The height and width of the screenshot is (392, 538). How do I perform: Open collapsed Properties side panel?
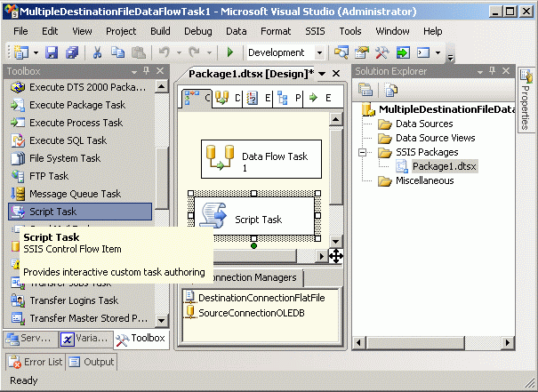pyautogui.click(x=526, y=100)
